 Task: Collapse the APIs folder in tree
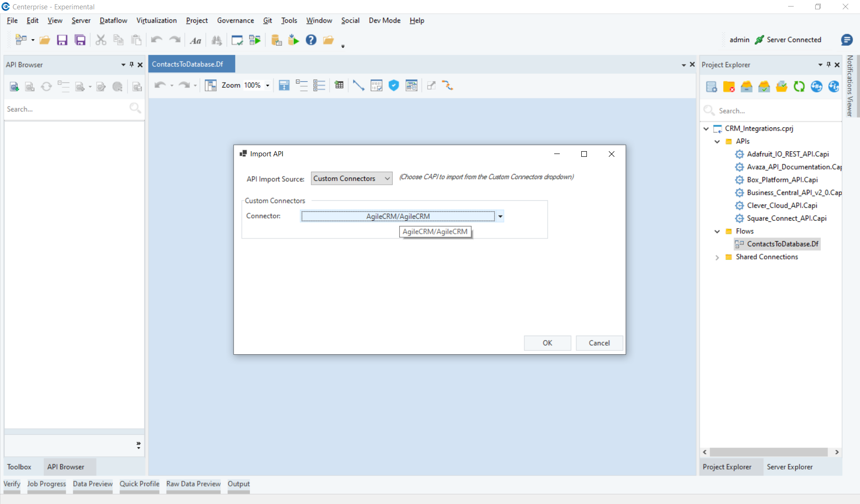[x=717, y=141]
